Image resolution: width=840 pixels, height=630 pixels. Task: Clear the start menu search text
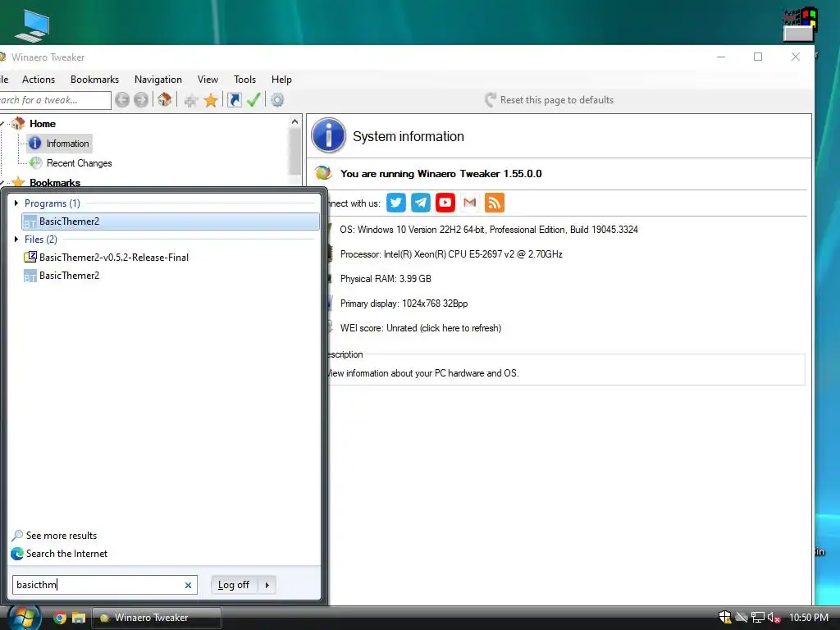coord(188,585)
